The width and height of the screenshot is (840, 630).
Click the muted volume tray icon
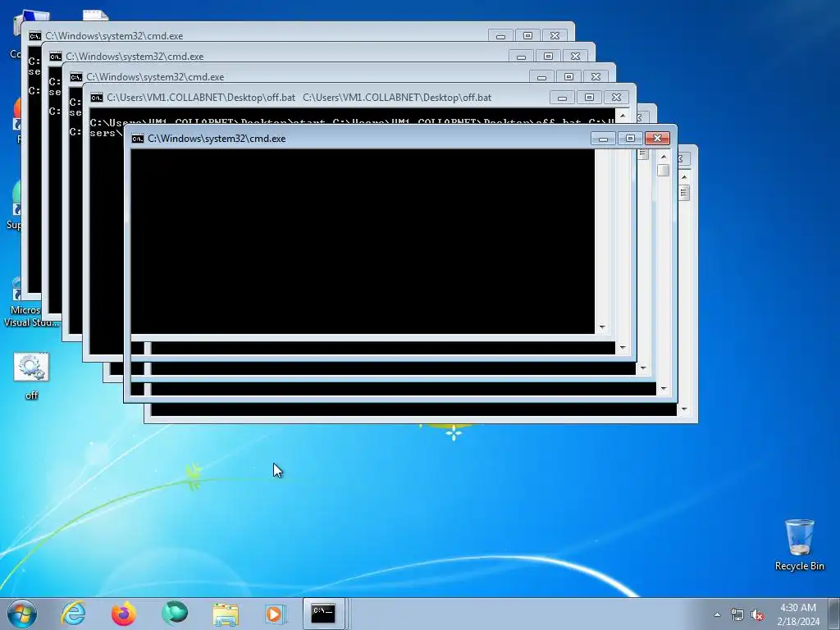tap(757, 615)
